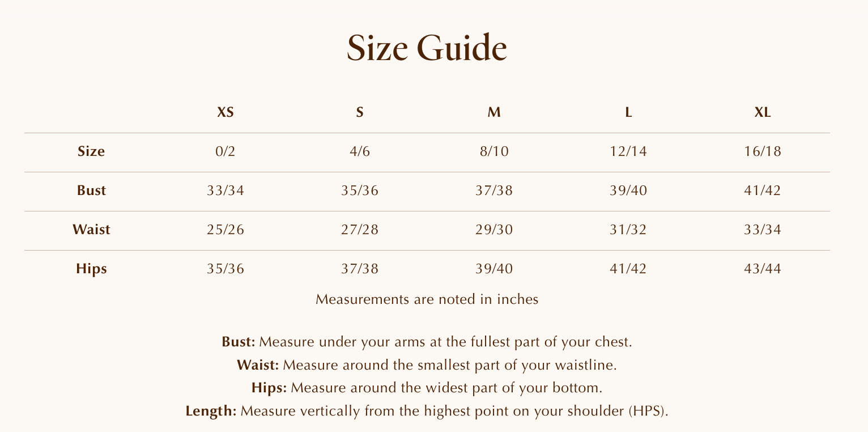This screenshot has height=432, width=868.
Task: Select the XS column header
Action: click(x=225, y=112)
